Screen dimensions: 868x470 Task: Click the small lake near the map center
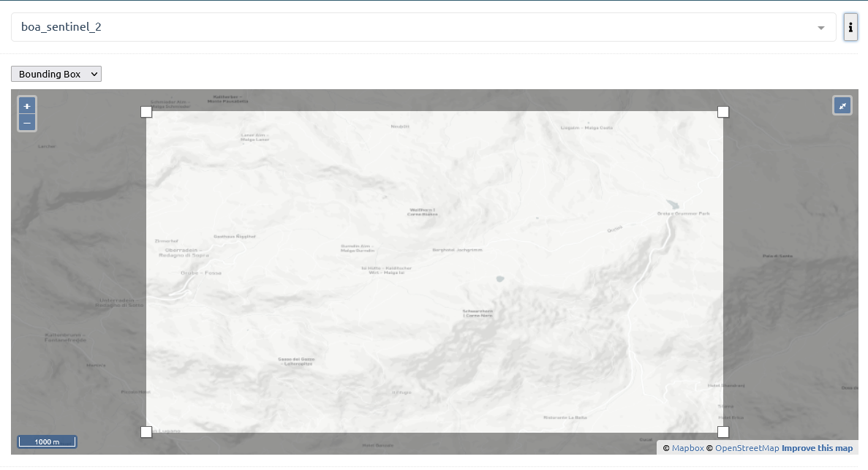point(499,278)
